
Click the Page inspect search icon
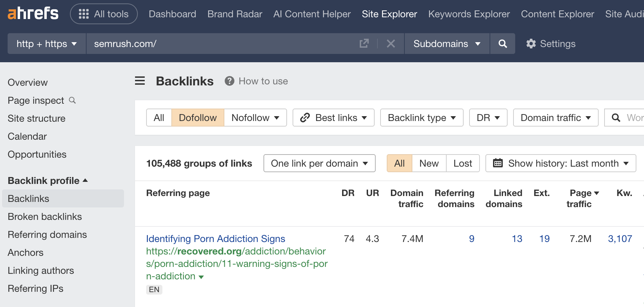(x=72, y=100)
